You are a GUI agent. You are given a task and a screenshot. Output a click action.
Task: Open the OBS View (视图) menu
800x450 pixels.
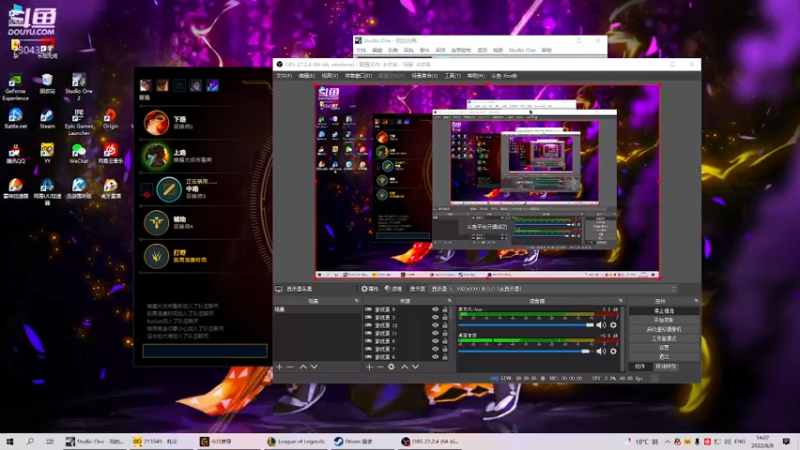(330, 76)
